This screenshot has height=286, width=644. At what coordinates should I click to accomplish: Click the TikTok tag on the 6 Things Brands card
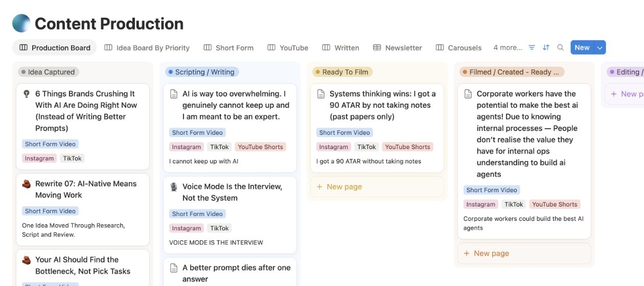(x=72, y=158)
